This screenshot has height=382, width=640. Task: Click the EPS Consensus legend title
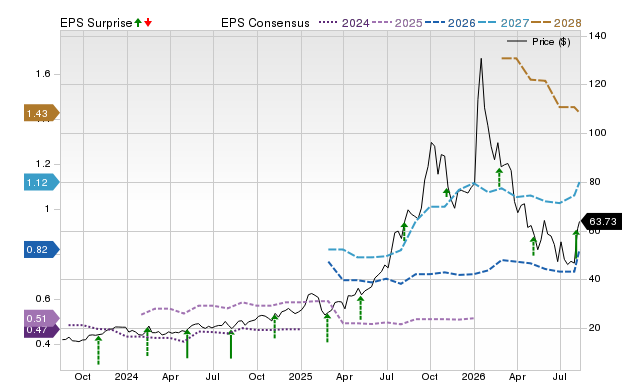pos(265,23)
